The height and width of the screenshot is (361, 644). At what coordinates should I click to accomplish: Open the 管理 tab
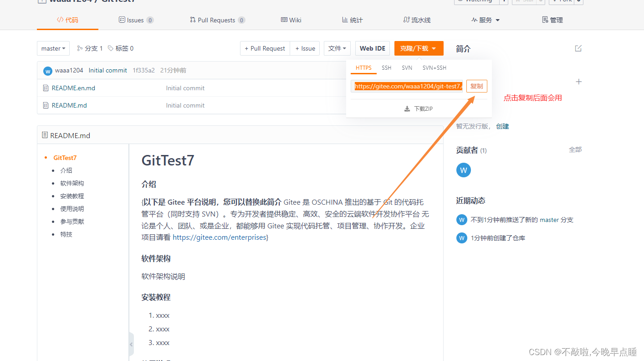[x=552, y=20]
